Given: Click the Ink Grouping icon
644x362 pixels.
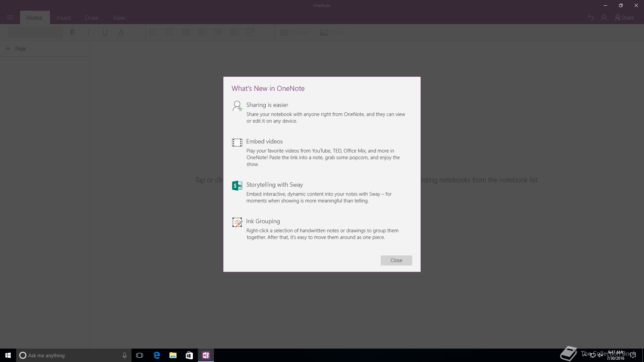Looking at the screenshot, I should click(237, 222).
